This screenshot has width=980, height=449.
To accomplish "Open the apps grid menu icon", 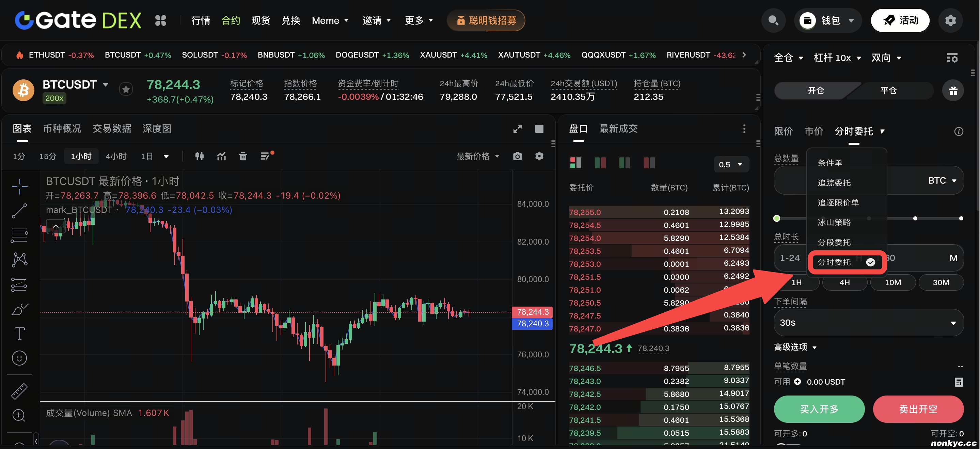I will coord(160,20).
